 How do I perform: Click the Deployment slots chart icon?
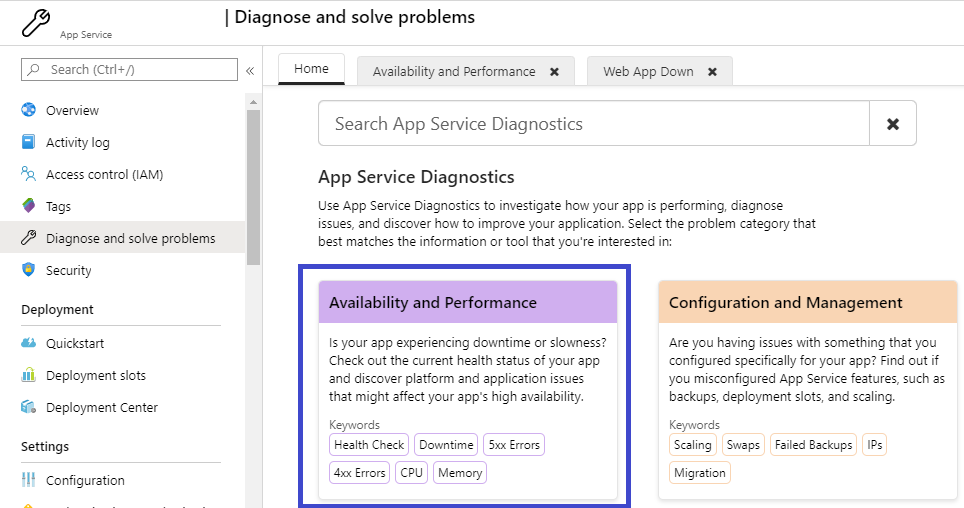[29, 375]
